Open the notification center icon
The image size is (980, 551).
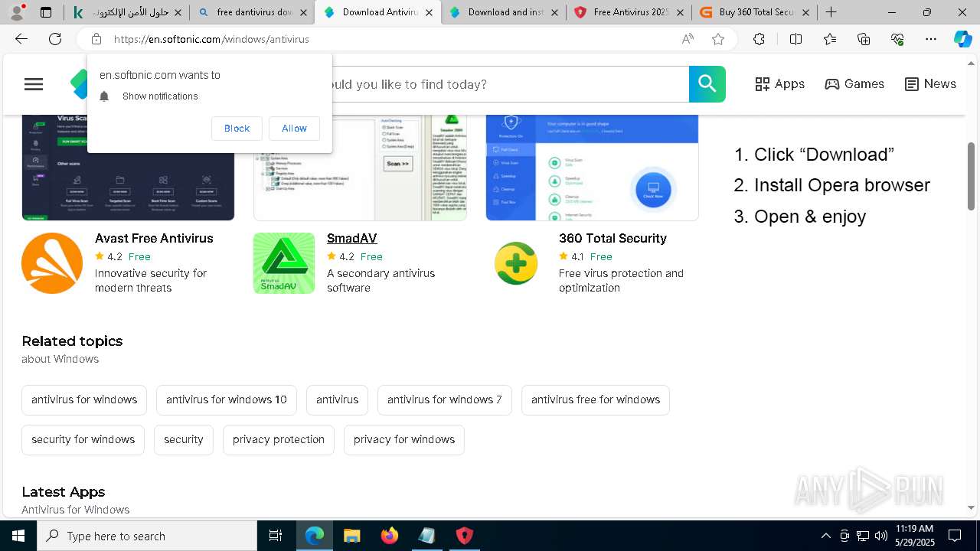tap(955, 536)
